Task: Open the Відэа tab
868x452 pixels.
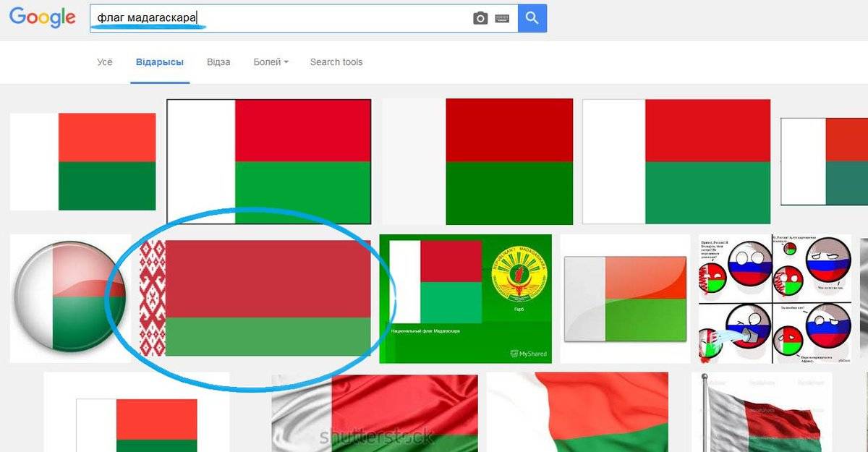Action: [218, 62]
